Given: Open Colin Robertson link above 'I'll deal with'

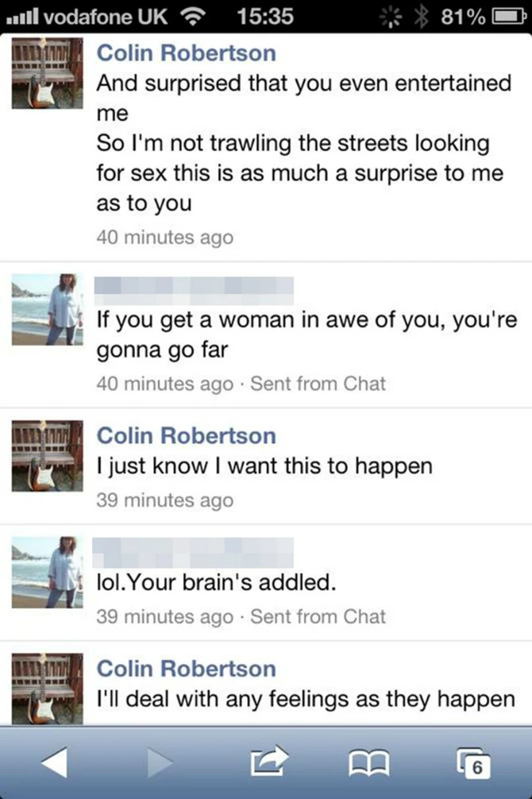Looking at the screenshot, I should pyautogui.click(x=187, y=669).
